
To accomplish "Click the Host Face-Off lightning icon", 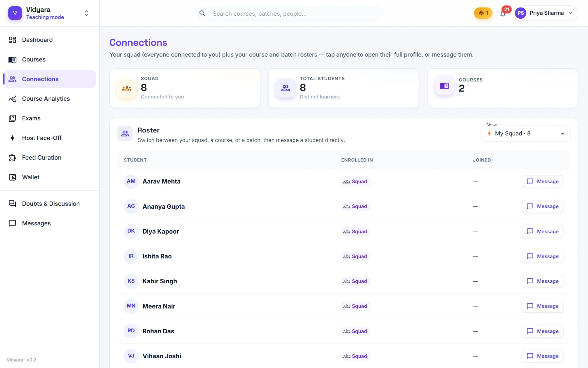I will 12,138.
